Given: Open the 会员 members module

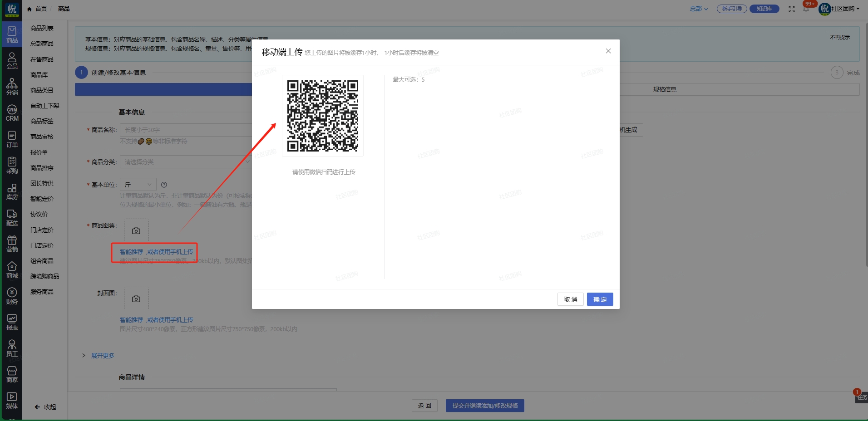Looking at the screenshot, I should (12, 61).
